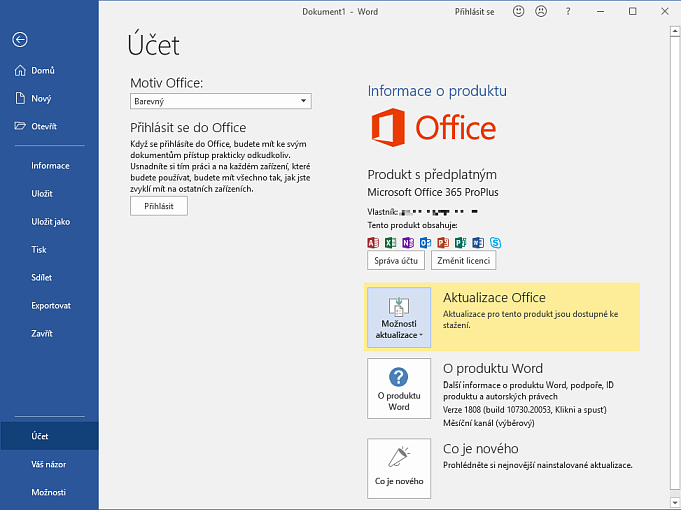The image size is (681, 510).
Task: Click the Co je nového button
Action: [399, 468]
